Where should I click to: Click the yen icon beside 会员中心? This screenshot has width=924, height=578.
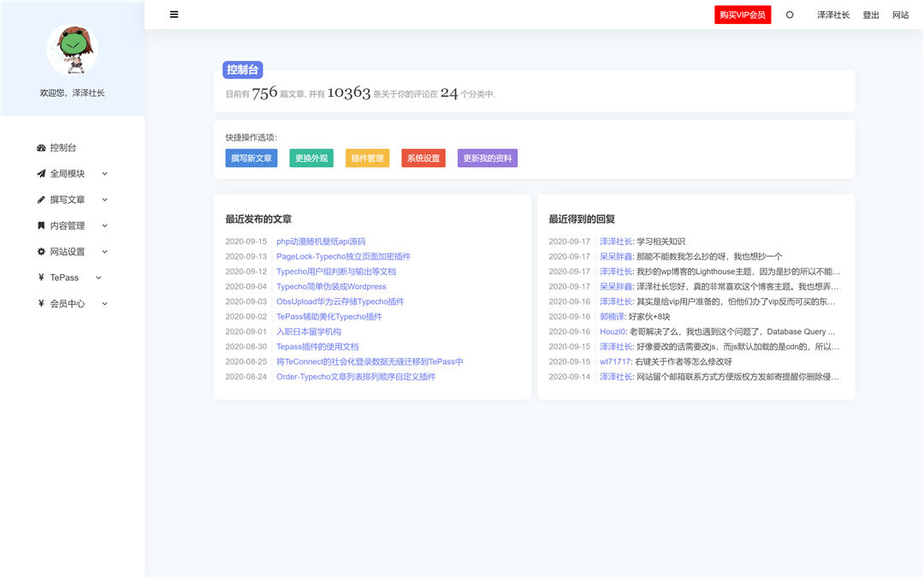tap(41, 303)
